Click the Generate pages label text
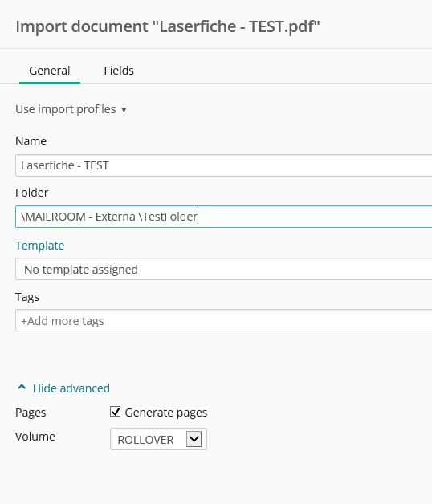Screen dimensions: 432x504 (166, 413)
